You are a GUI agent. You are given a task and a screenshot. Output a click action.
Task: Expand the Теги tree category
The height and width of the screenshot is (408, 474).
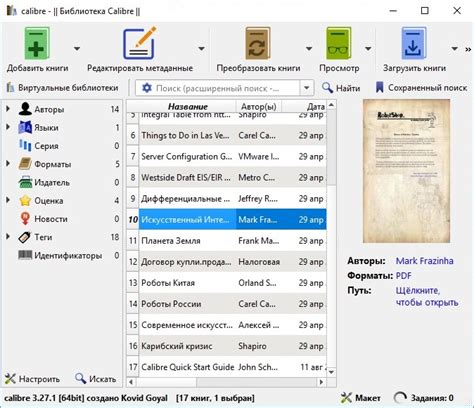(x=8, y=237)
